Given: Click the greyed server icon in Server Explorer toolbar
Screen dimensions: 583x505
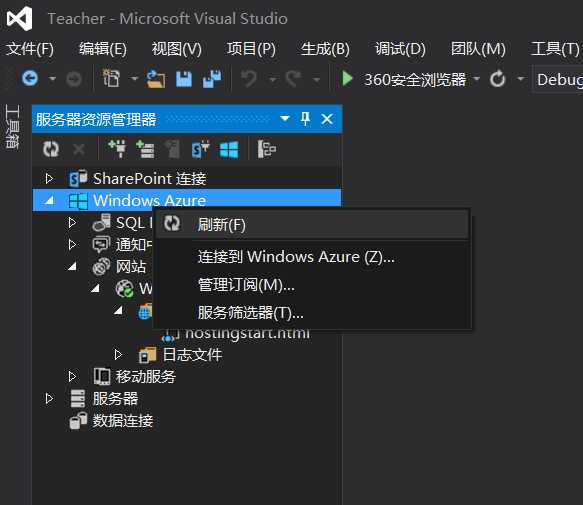Looking at the screenshot, I should coord(173,149).
